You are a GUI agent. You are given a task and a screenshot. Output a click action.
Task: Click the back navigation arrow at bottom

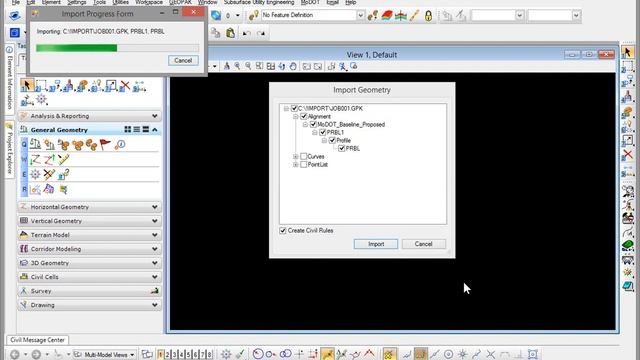pos(14,354)
